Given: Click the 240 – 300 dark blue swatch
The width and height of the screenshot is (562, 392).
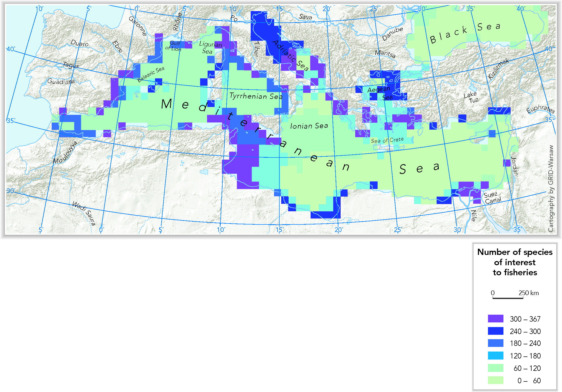Looking at the screenshot, I should tap(495, 331).
